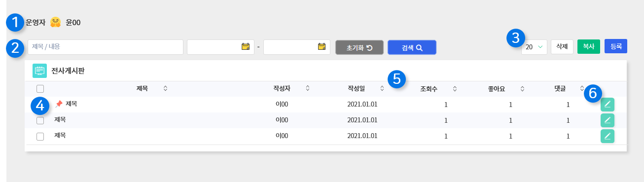The width and height of the screenshot is (644, 182).
Task: Open the start date calendar icon
Action: tap(245, 47)
